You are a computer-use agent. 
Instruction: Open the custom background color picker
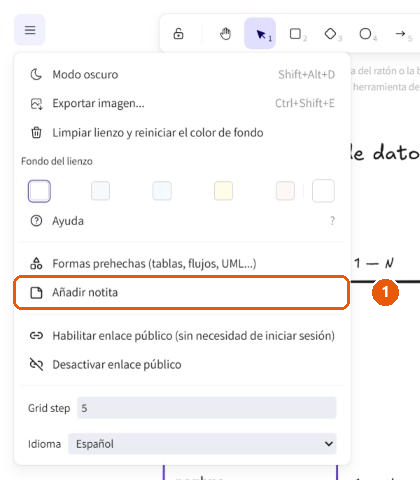pyautogui.click(x=323, y=191)
